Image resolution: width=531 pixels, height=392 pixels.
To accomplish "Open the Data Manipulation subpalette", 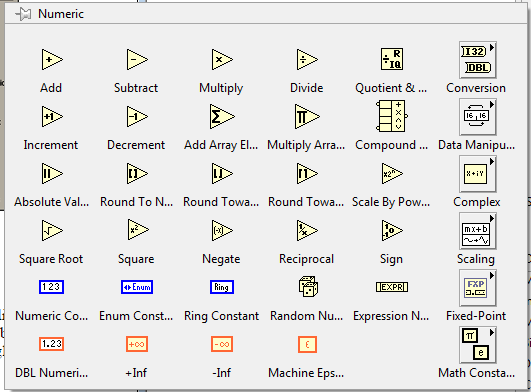I will pyautogui.click(x=477, y=117).
